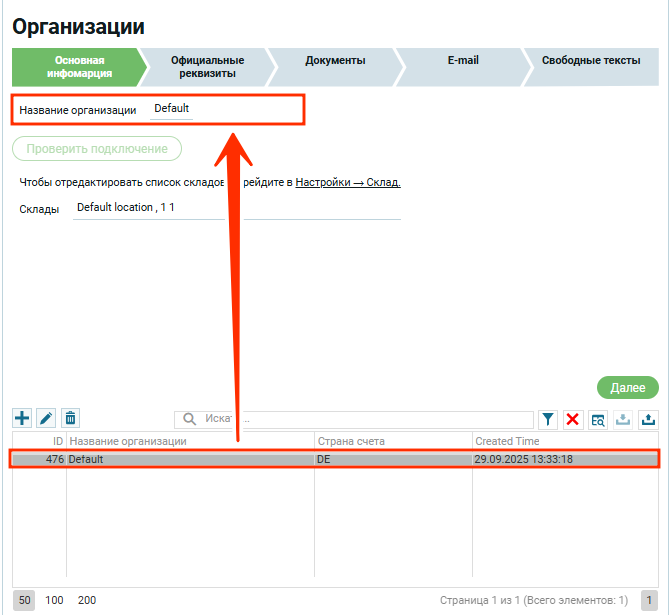670x615 pixels.
Task: Open the Документы tab
Action: 335,61
